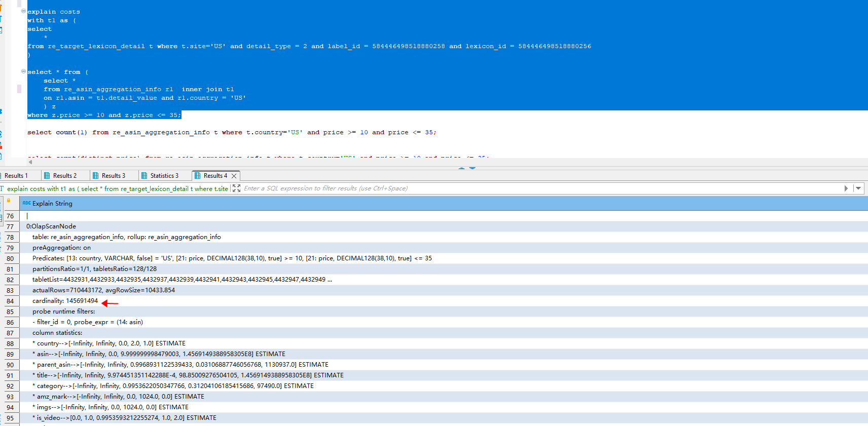Click the downward blue arrow on panel divider
The height and width of the screenshot is (426, 868).
(x=473, y=168)
